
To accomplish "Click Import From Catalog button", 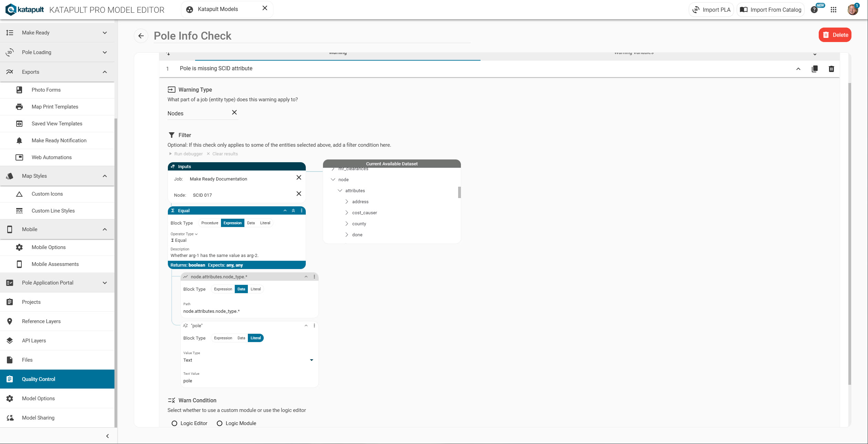I will click(770, 10).
